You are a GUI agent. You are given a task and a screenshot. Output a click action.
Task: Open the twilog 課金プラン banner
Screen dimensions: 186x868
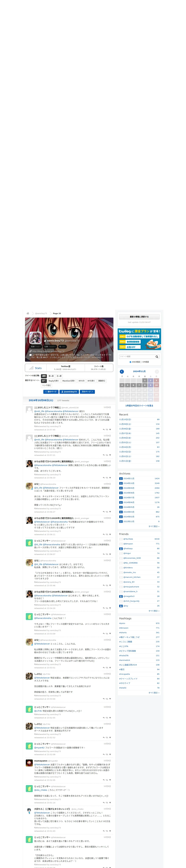(x=139, y=339)
